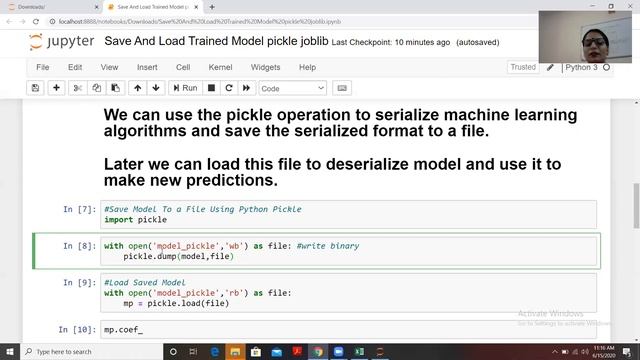The width and height of the screenshot is (640, 360).
Task: Open Mail app from the taskbar
Action: pos(277,351)
